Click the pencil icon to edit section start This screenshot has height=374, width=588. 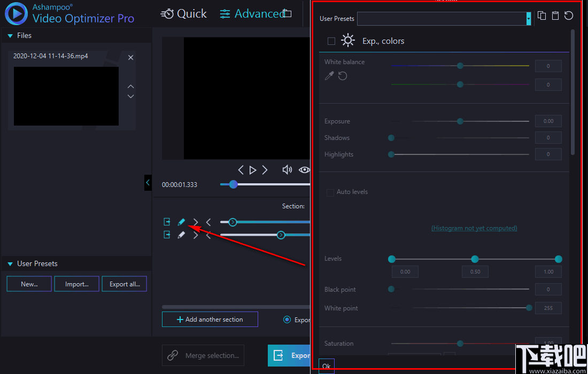point(181,222)
